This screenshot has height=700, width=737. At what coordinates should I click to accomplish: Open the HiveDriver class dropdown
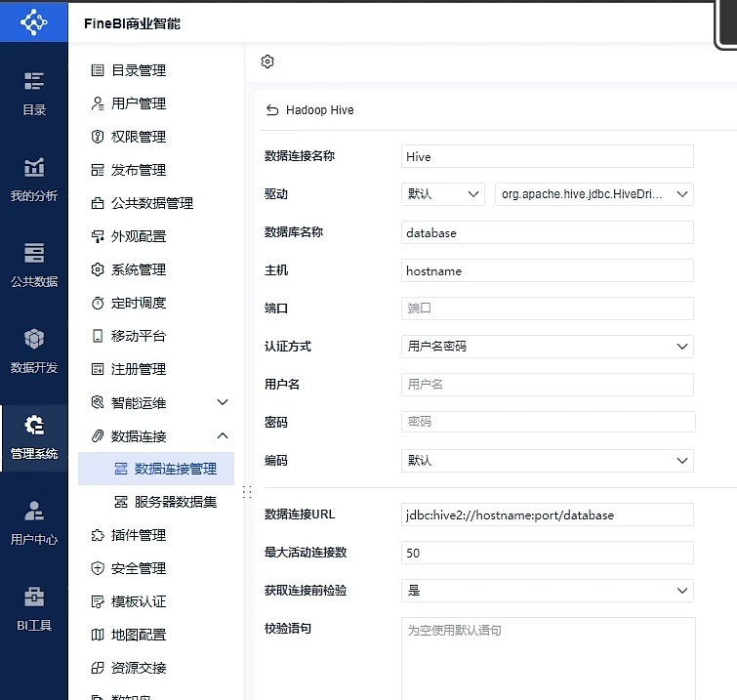click(594, 194)
